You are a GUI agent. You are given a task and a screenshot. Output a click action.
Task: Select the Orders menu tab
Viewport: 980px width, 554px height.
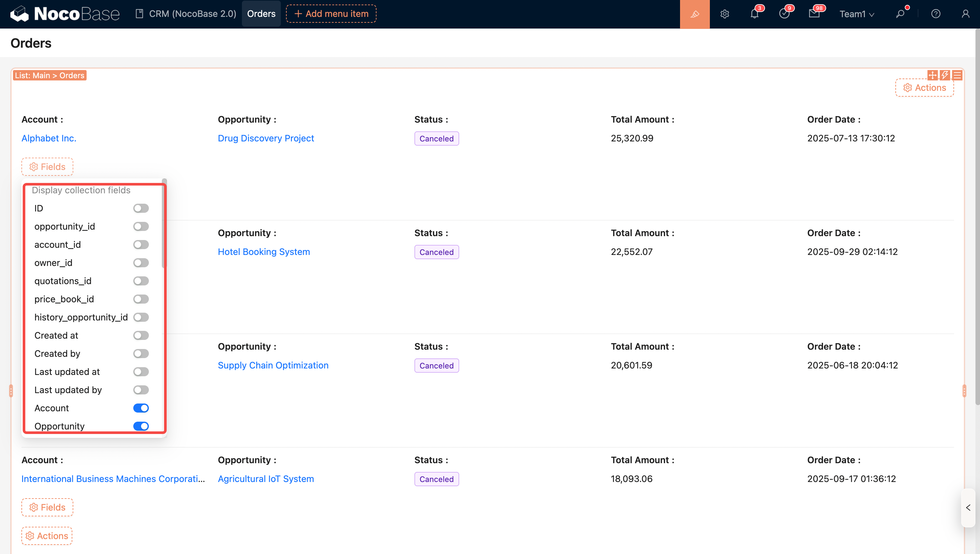tap(261, 14)
